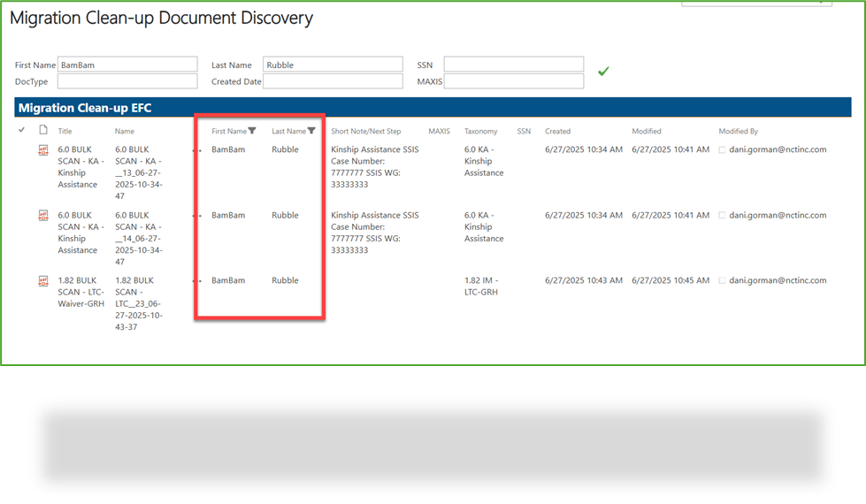
Task: Sort by the MAXIS column header
Action: (439, 132)
